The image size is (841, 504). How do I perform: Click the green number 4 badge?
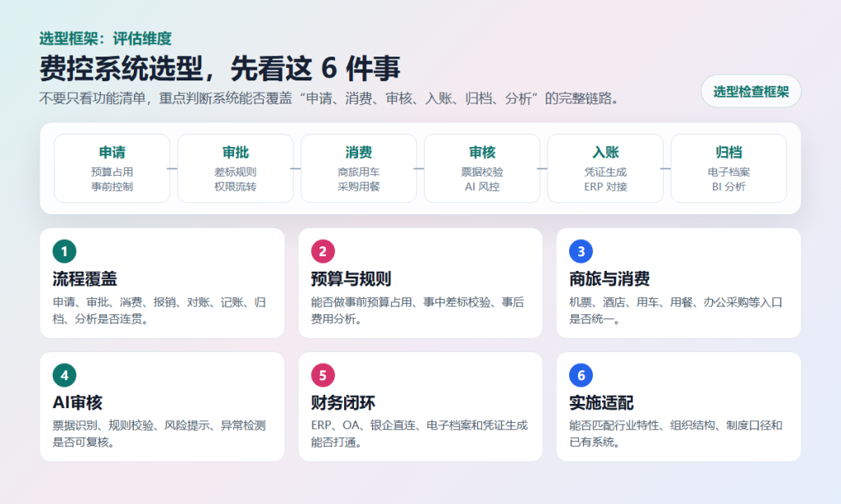tap(64, 375)
